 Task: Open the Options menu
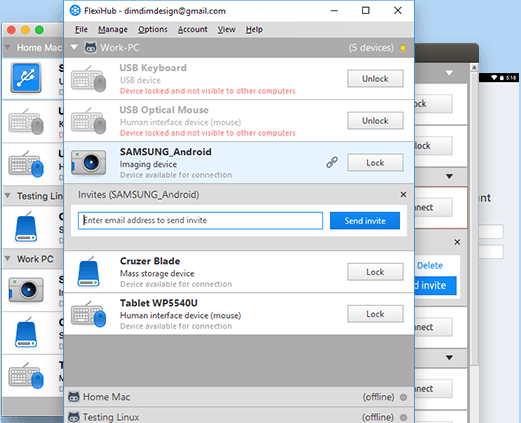[x=153, y=30]
